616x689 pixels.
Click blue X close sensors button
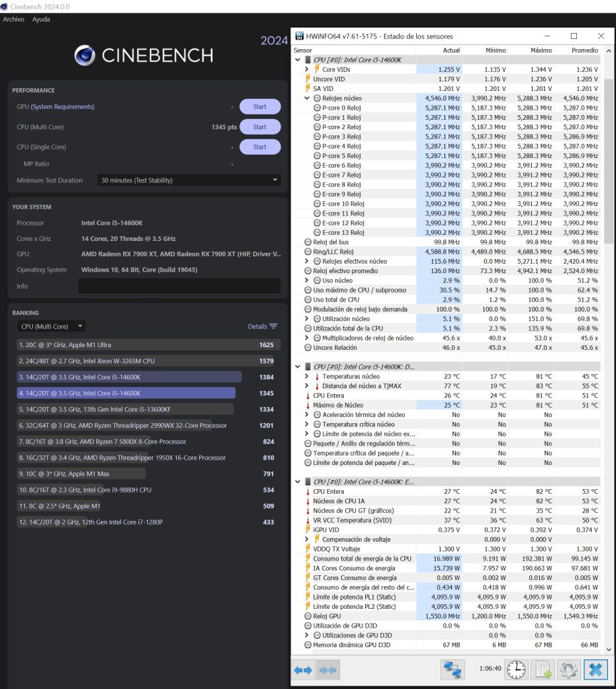(x=595, y=669)
